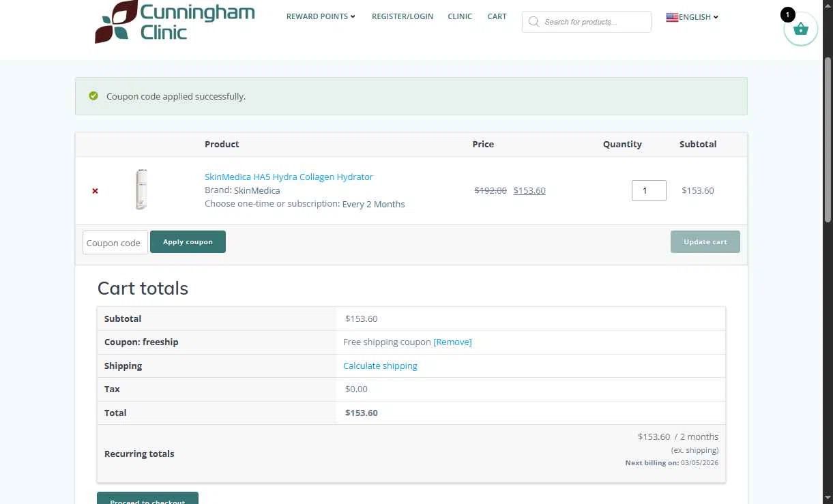The image size is (833, 504).
Task: Click the Calculate shipping link
Action: click(380, 366)
